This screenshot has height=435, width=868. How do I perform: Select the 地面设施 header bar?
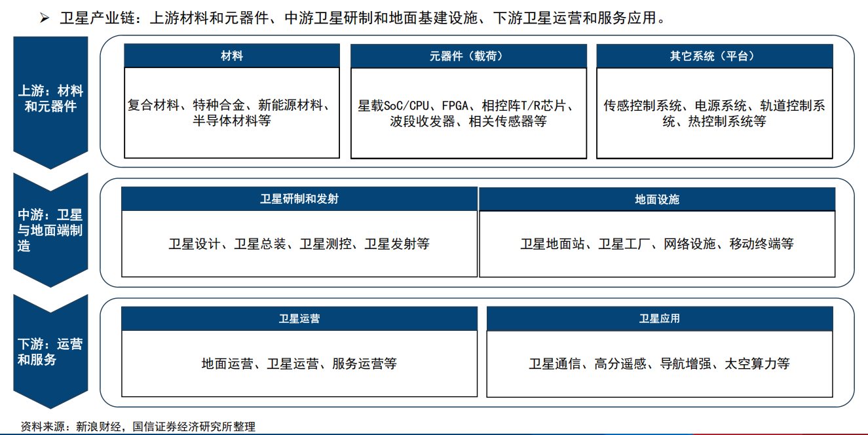pyautogui.click(x=657, y=200)
